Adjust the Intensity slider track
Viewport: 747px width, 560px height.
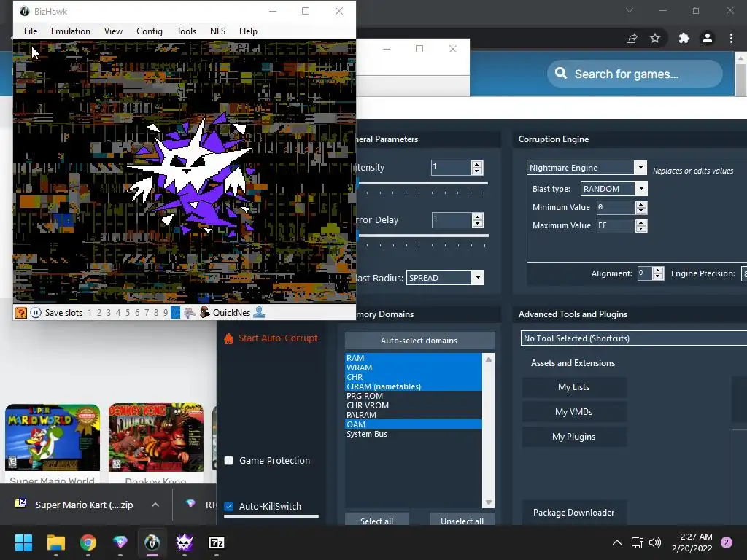(x=422, y=183)
